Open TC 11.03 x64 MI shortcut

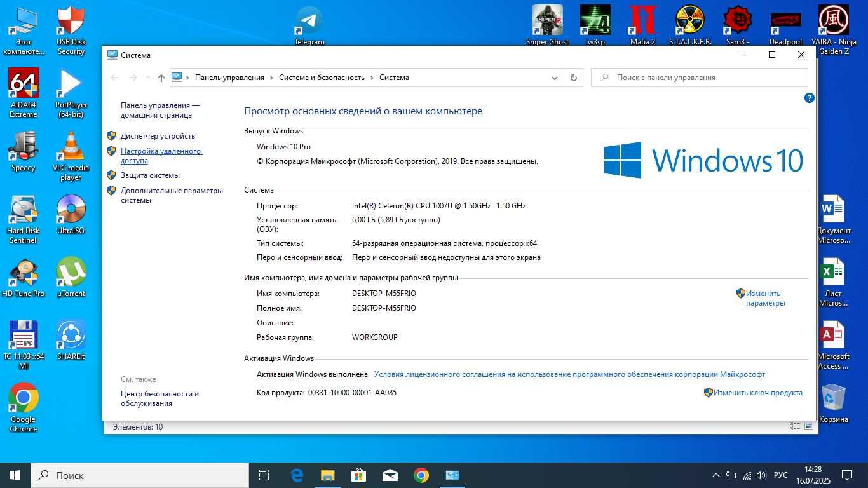tap(24, 345)
